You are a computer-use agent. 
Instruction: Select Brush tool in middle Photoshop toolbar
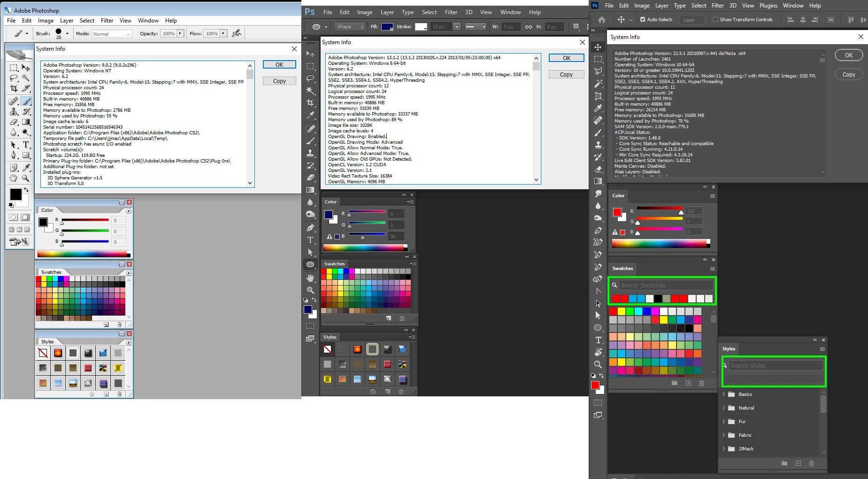point(310,140)
